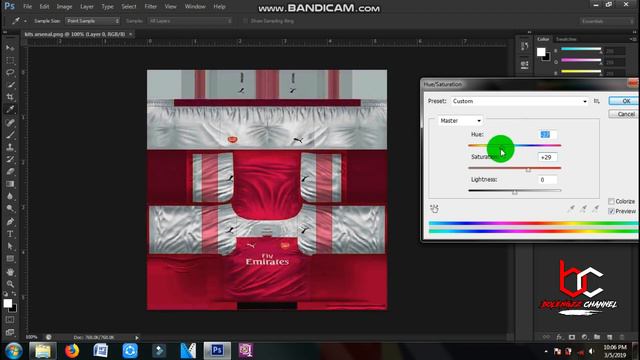Screen dimensions: 640x360
Task: Click Cancel in Hue/Saturation dialog
Action: point(624,114)
